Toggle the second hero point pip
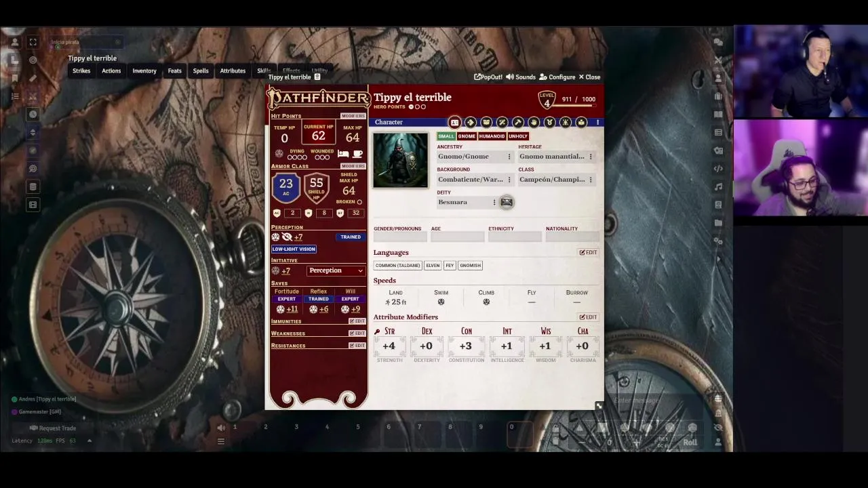This screenshot has height=488, width=868. click(418, 107)
